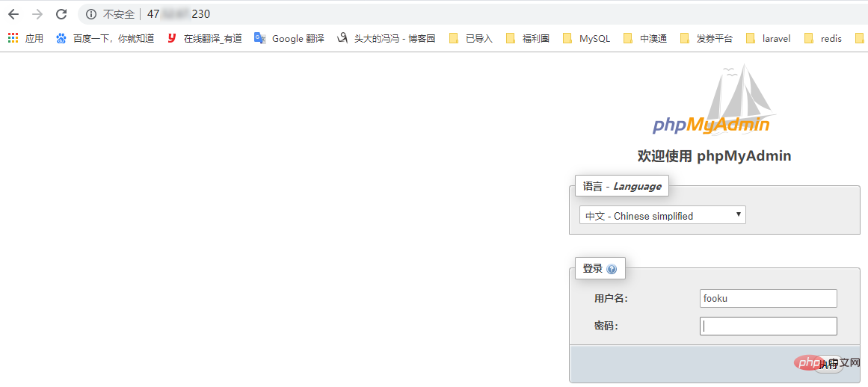Open the redis bookmark folder
Image resolution: width=868 pixels, height=387 pixels.
pyautogui.click(x=823, y=38)
